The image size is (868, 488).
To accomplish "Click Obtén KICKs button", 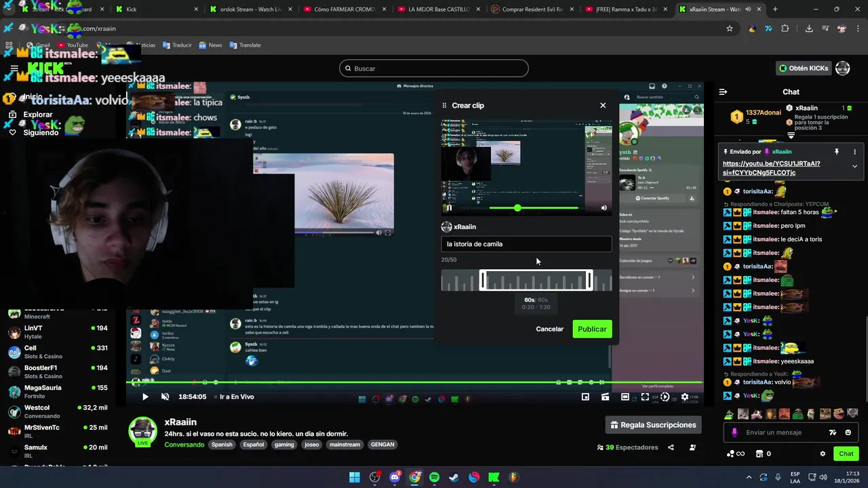I will [803, 68].
